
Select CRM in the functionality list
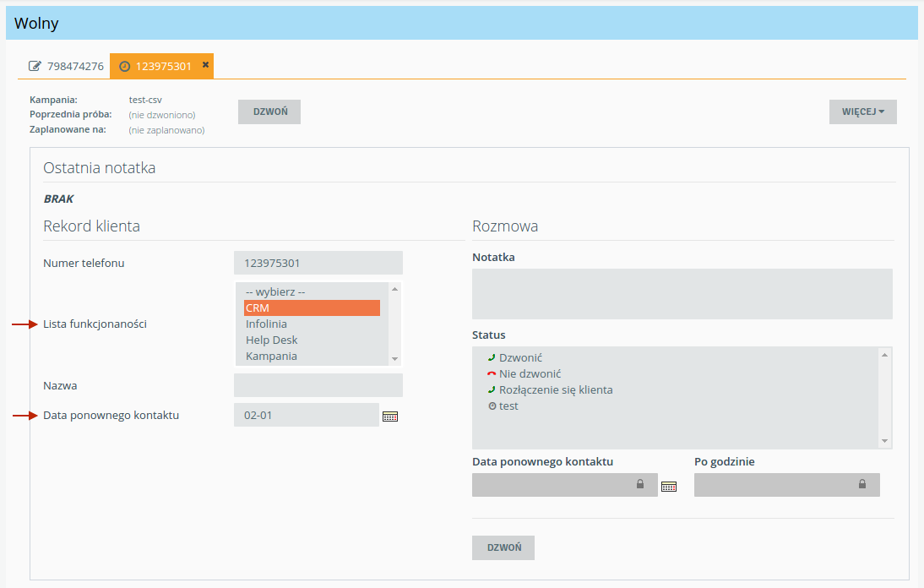tap(312, 308)
